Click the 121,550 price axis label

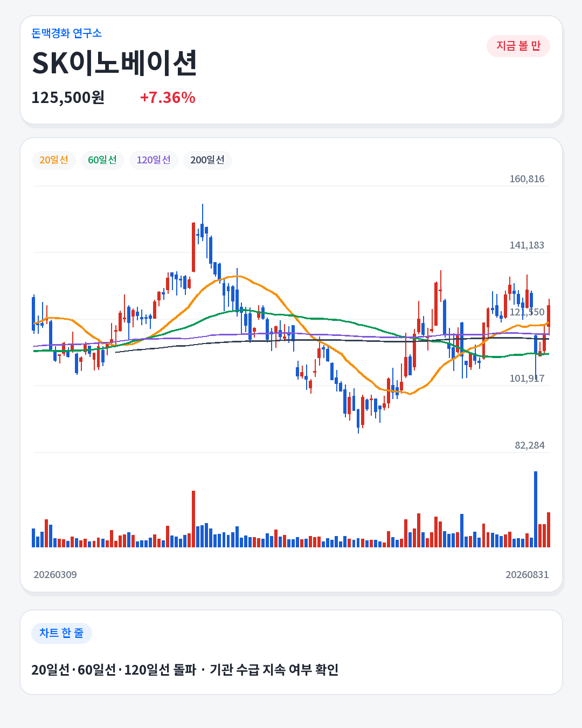[x=527, y=312]
